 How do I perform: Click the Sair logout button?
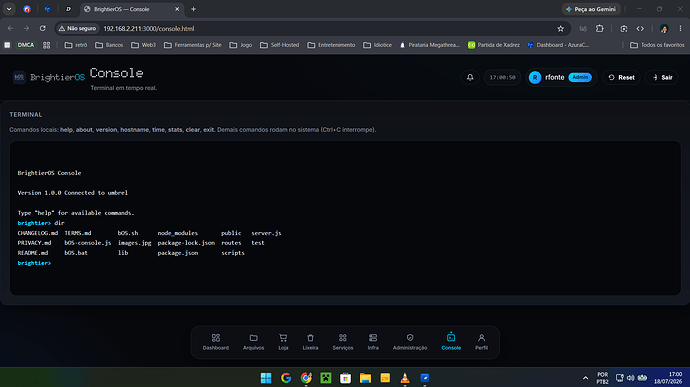662,77
